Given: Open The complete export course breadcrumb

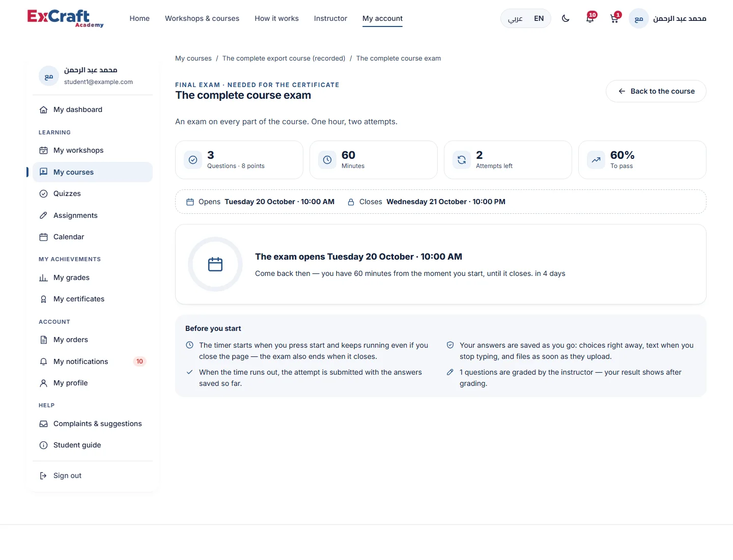Looking at the screenshot, I should 284,58.
